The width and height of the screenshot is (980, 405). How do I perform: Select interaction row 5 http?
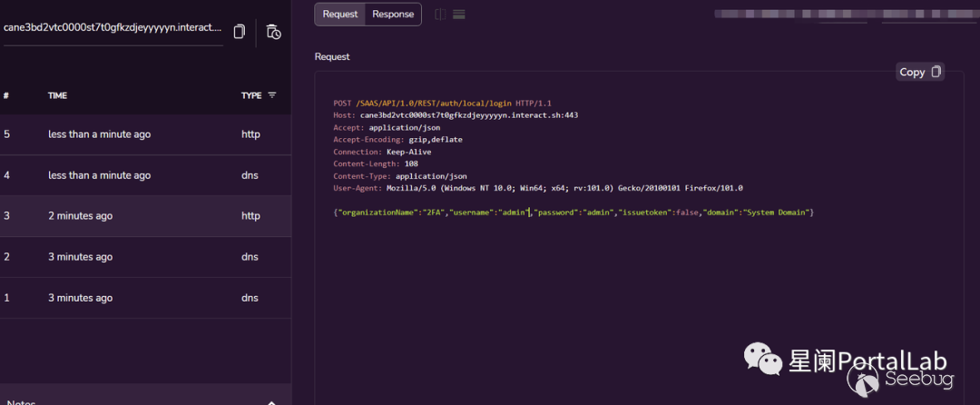[x=145, y=134]
